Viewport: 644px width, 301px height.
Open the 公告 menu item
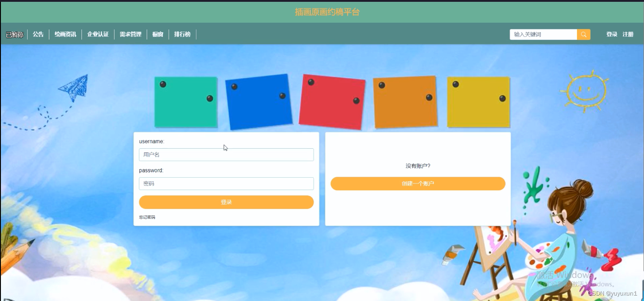tap(38, 34)
